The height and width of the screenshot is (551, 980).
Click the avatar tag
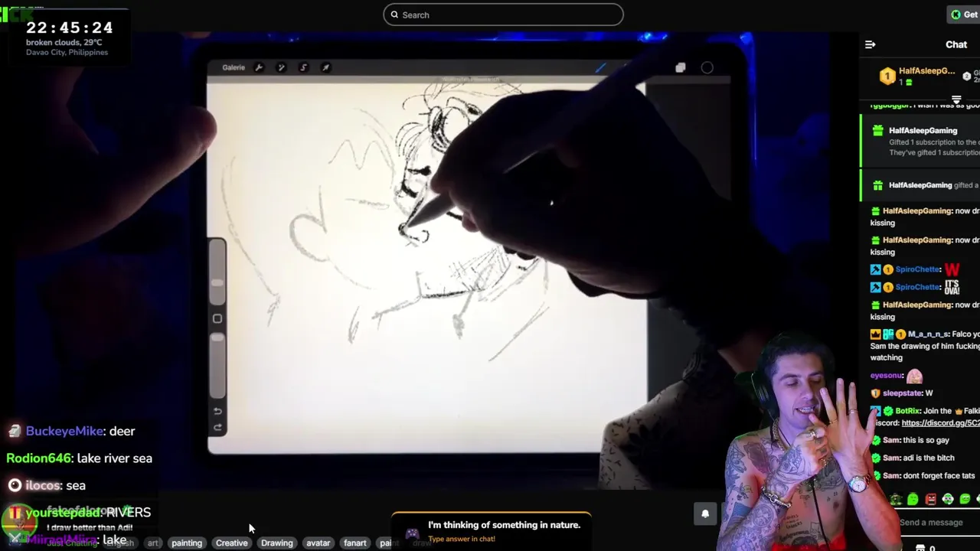tap(318, 543)
